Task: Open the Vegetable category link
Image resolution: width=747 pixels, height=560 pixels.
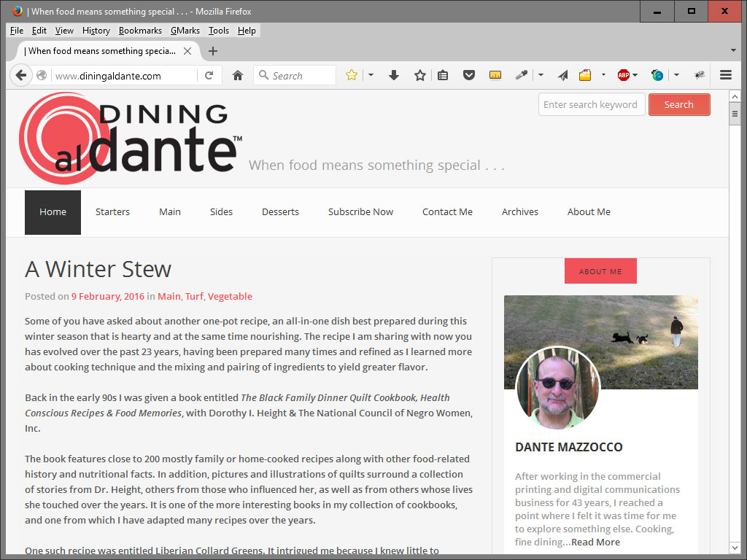Action: [x=230, y=296]
